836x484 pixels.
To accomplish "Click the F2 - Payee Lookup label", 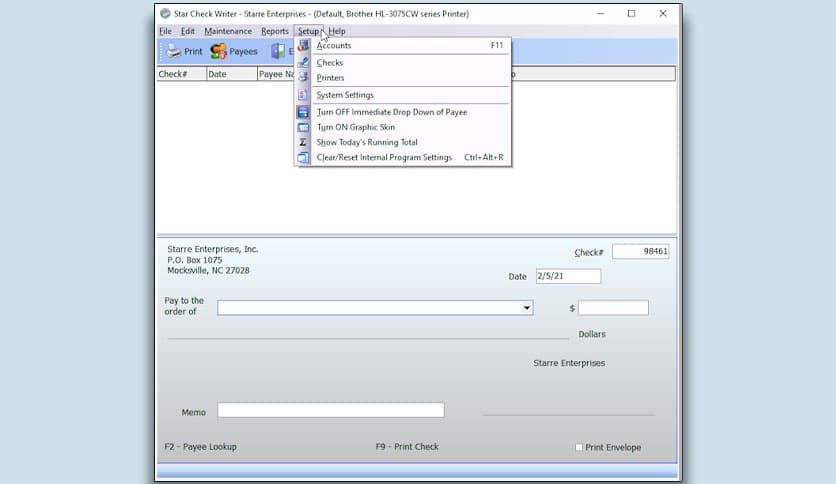I will point(200,447).
